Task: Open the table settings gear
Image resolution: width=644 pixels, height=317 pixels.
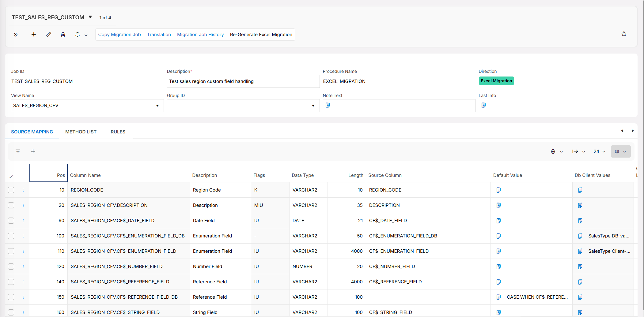Action: coord(553,151)
